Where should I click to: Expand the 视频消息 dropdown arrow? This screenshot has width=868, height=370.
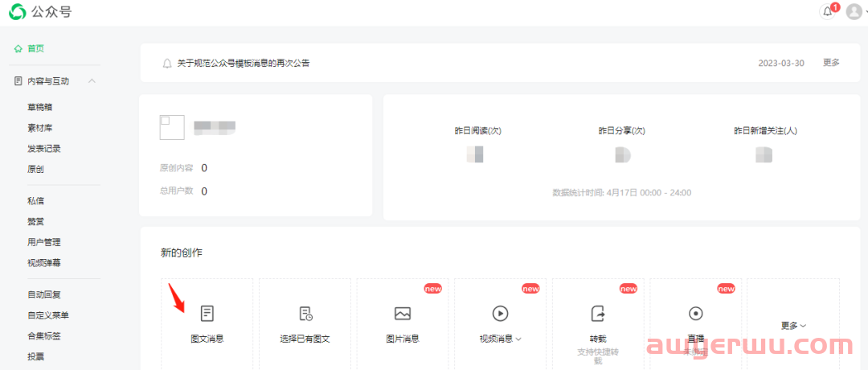(518, 339)
